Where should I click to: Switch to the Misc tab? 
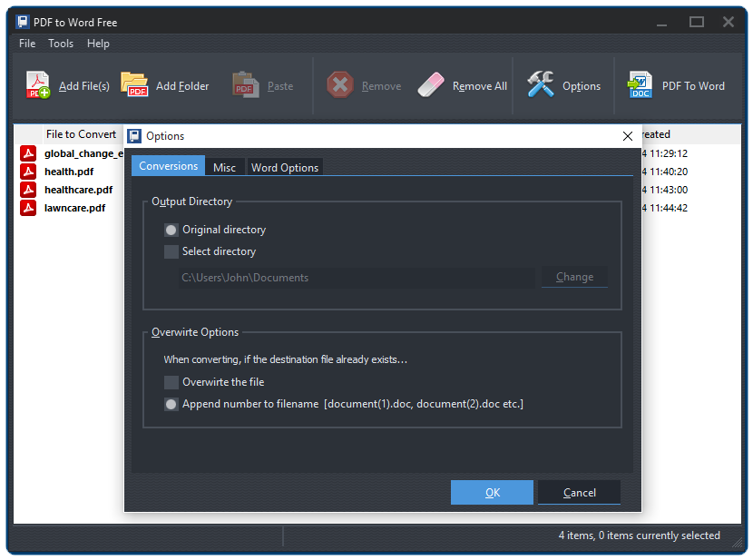pos(224,167)
